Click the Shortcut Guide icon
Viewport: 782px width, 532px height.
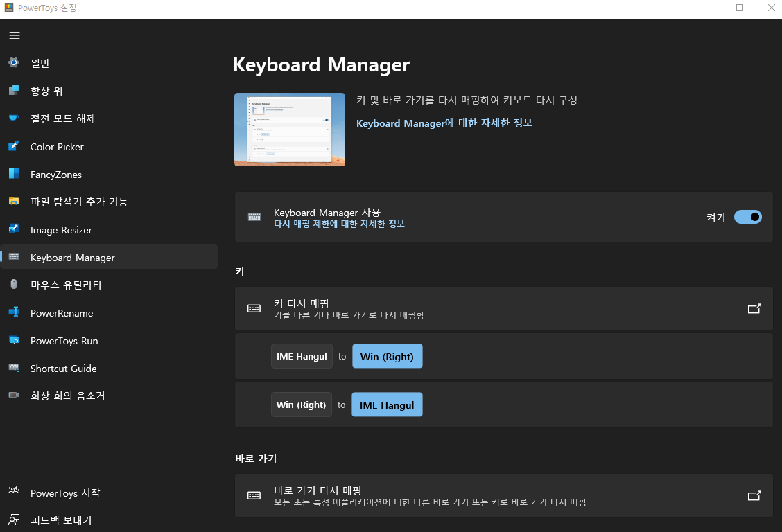tap(14, 368)
